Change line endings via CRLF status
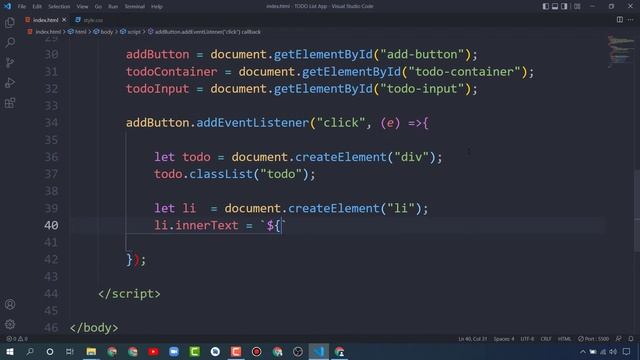 [x=546, y=339]
